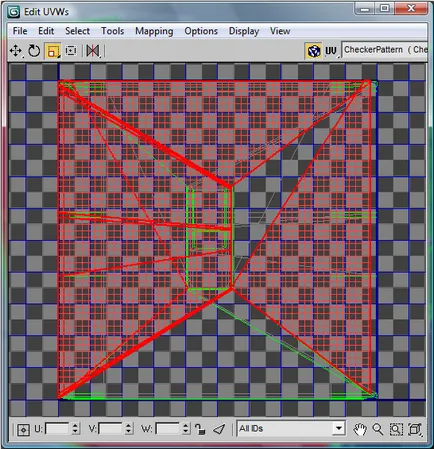Image resolution: width=434 pixels, height=449 pixels.
Task: Click the Mirror Horizontal icon
Action: [x=93, y=51]
